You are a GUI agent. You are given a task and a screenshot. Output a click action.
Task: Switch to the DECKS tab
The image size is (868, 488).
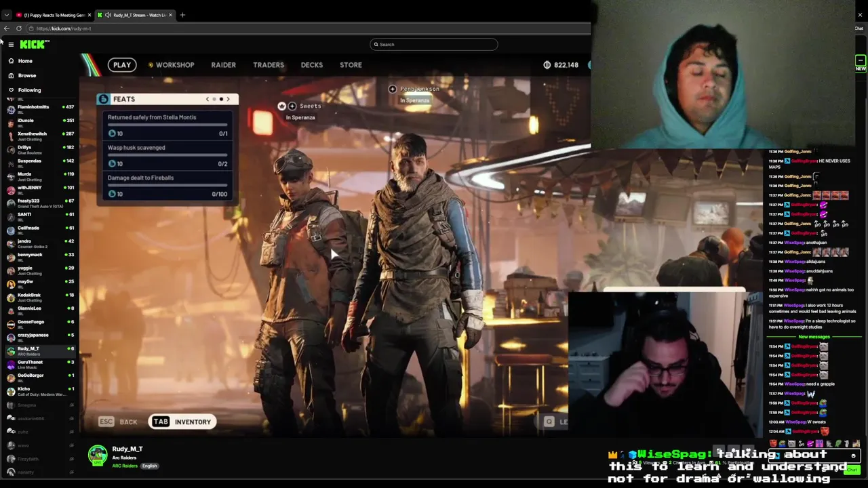click(312, 65)
